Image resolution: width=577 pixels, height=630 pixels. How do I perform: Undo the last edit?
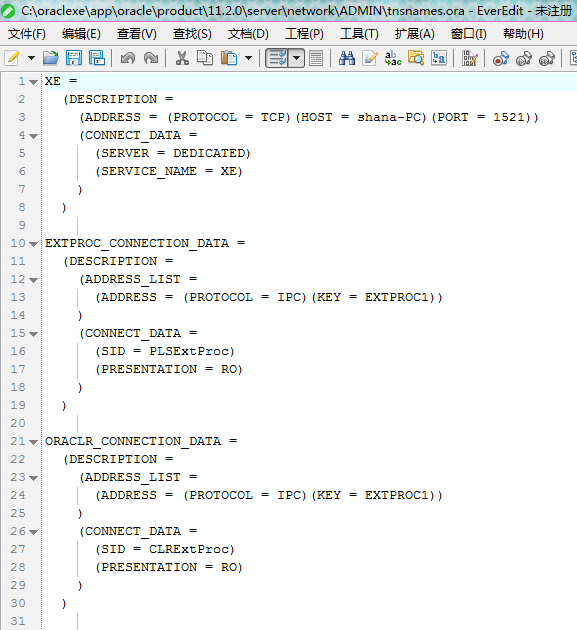pyautogui.click(x=128, y=58)
